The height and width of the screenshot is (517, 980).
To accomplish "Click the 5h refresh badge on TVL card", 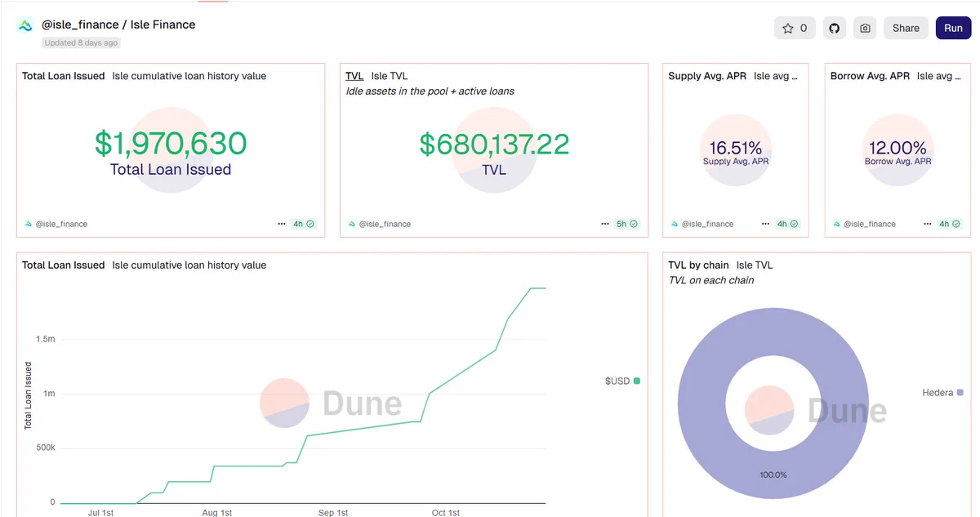I will click(x=627, y=223).
